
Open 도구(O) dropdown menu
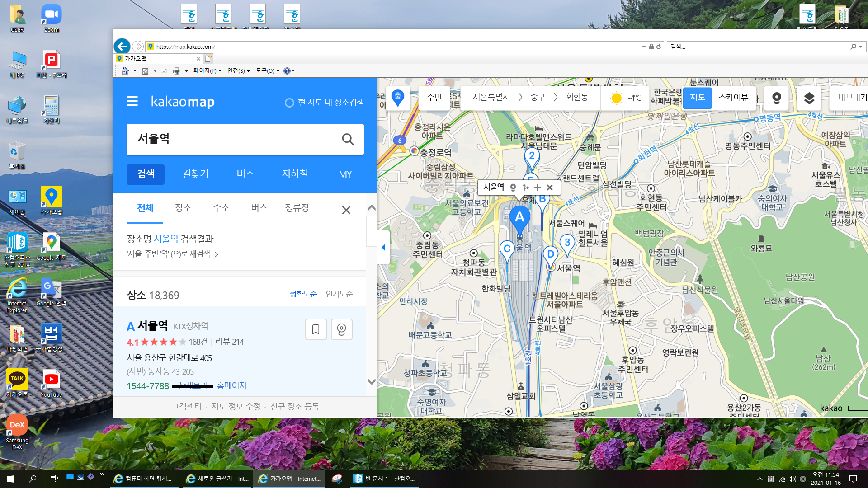(x=267, y=71)
